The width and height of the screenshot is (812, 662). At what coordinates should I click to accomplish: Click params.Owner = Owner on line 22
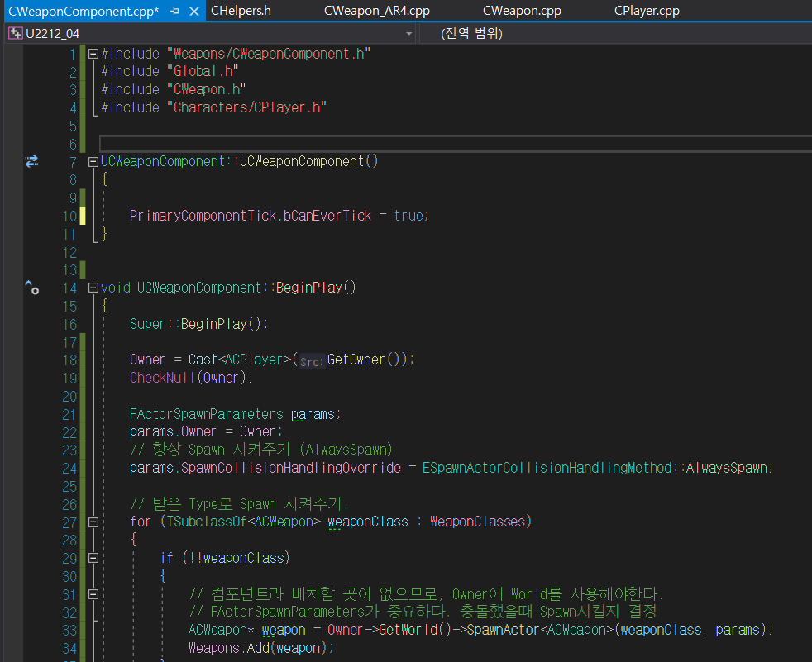pyautogui.click(x=206, y=431)
